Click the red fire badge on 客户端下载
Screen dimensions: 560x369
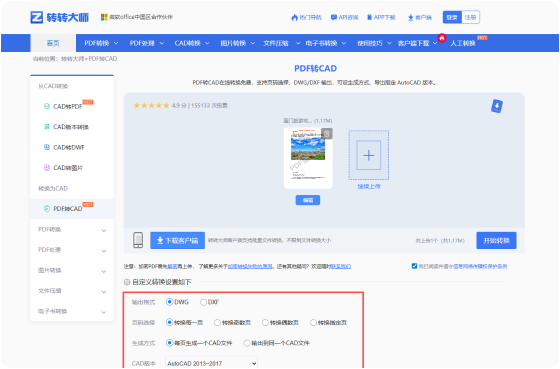coord(442,38)
